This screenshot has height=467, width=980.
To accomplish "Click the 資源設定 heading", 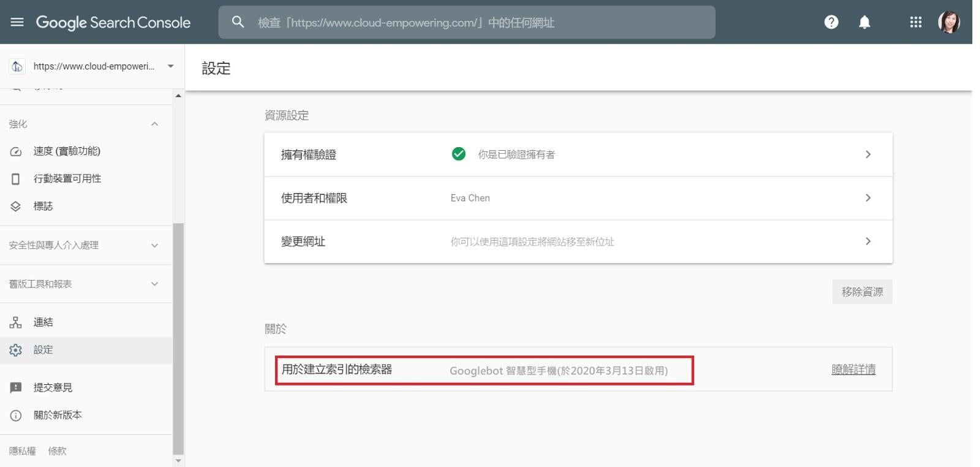I will [287, 115].
